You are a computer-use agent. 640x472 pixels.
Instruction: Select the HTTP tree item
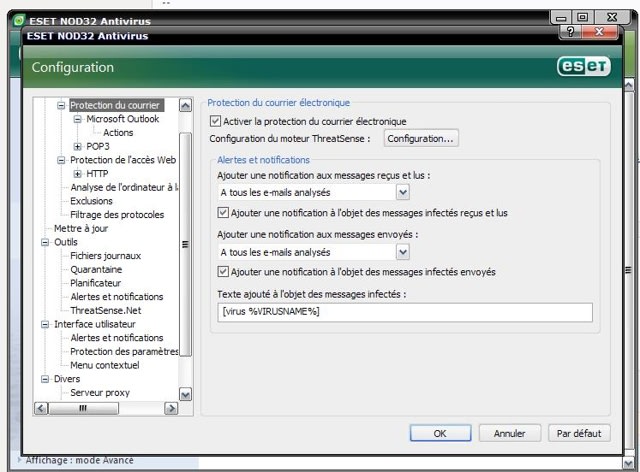coord(97,174)
